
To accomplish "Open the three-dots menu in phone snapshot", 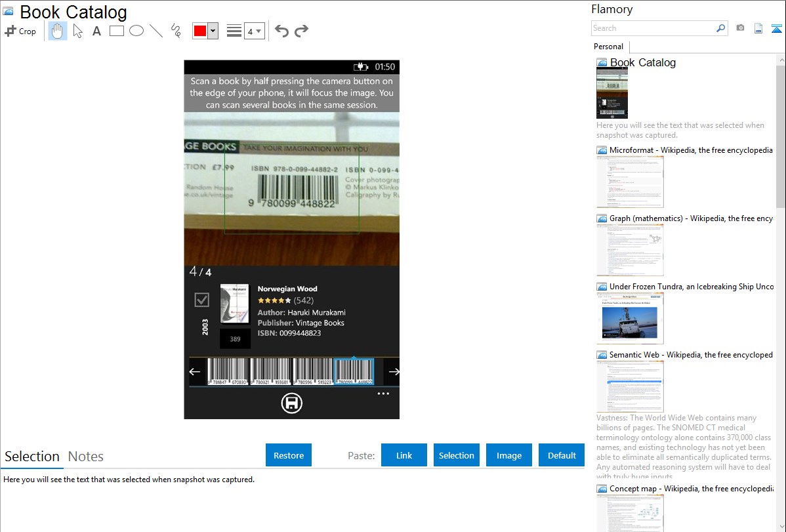I will [383, 394].
